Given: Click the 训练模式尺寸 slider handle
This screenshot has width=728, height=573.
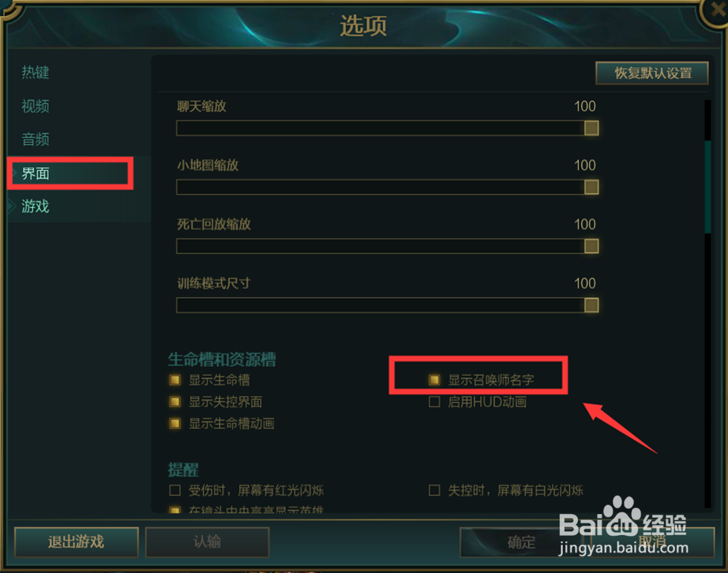Looking at the screenshot, I should pyautogui.click(x=591, y=305).
